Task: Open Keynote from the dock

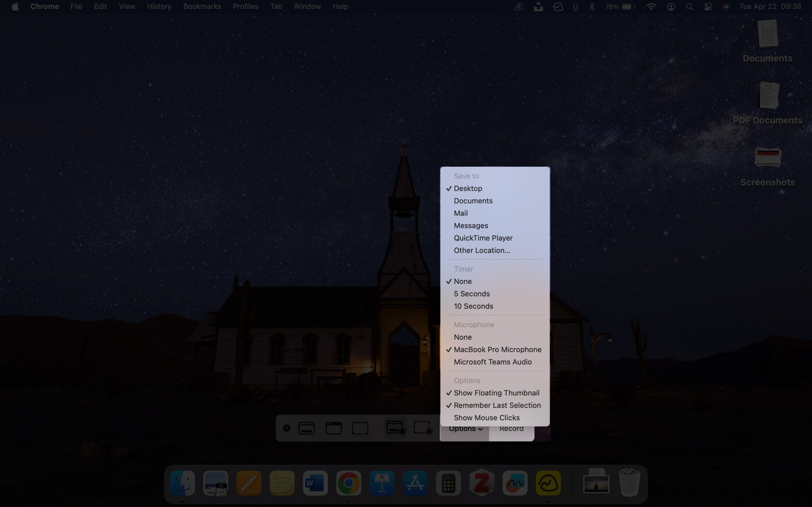Action: [382, 483]
